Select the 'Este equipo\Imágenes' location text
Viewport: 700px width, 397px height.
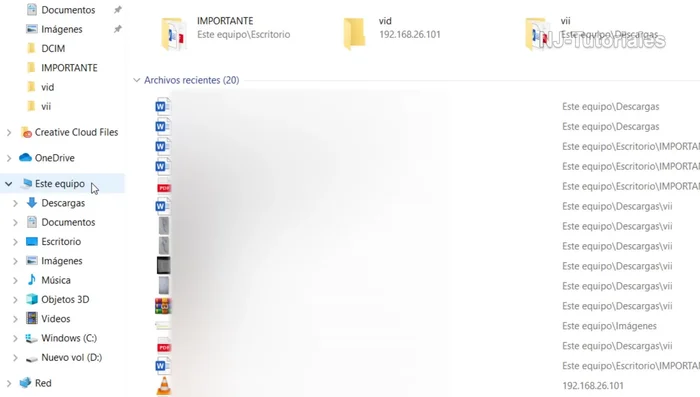point(609,326)
